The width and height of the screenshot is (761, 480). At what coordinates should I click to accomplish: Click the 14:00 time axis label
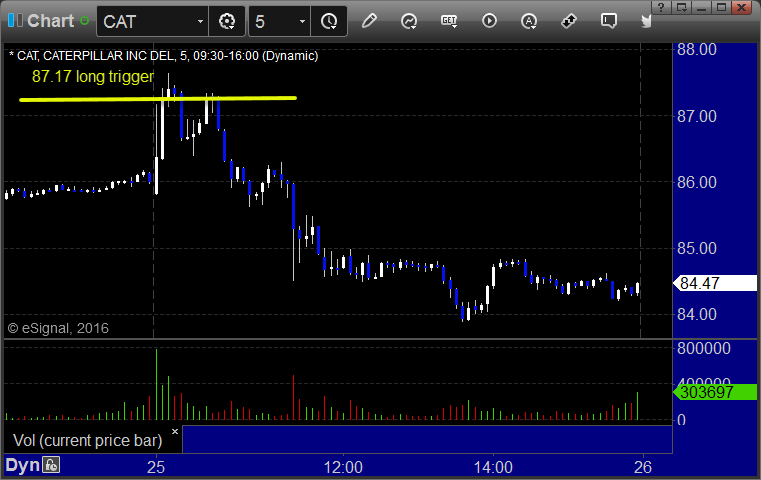493,467
